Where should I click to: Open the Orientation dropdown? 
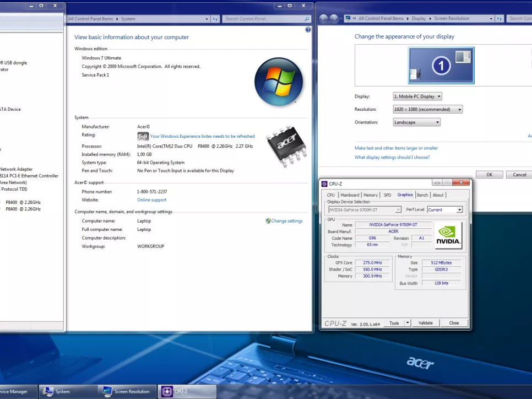417,122
